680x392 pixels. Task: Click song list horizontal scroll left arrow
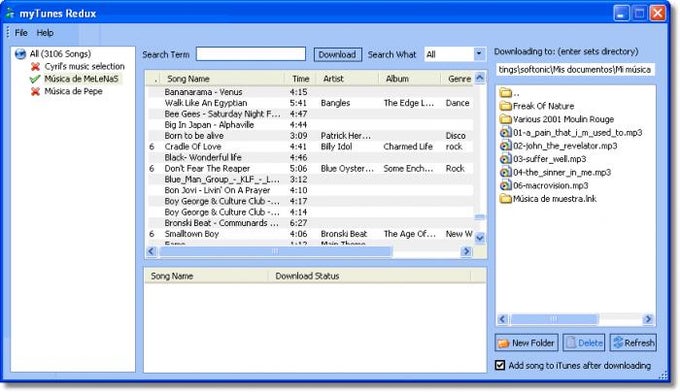152,251
